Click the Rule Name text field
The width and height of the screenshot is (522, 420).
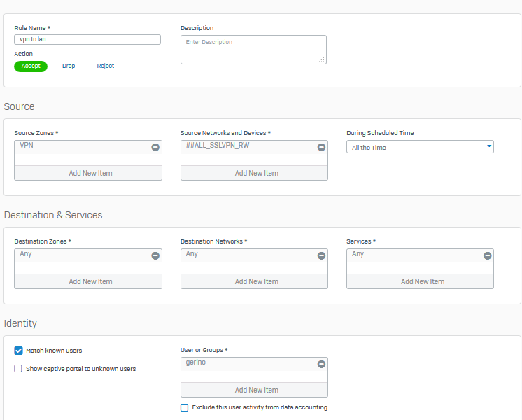[x=87, y=40]
